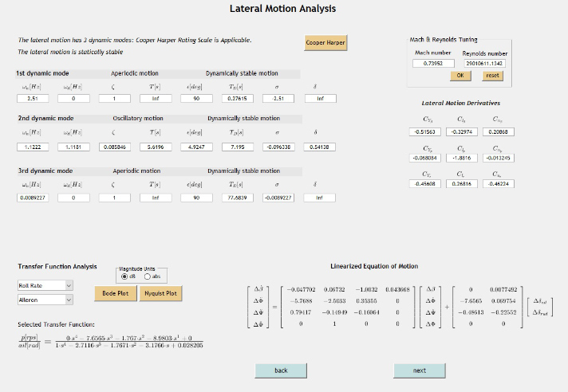Click the 1st dynamic mode 2.51 frequency field

33,99
